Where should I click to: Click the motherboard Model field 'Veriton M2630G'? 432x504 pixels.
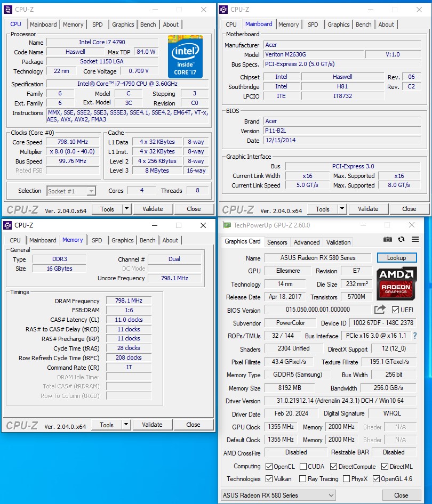pyautogui.click(x=313, y=54)
